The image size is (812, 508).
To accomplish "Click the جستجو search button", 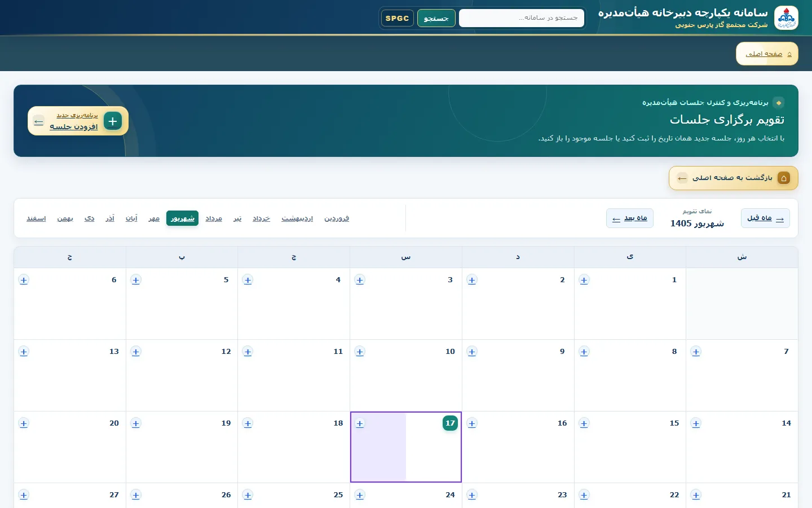I will (436, 18).
